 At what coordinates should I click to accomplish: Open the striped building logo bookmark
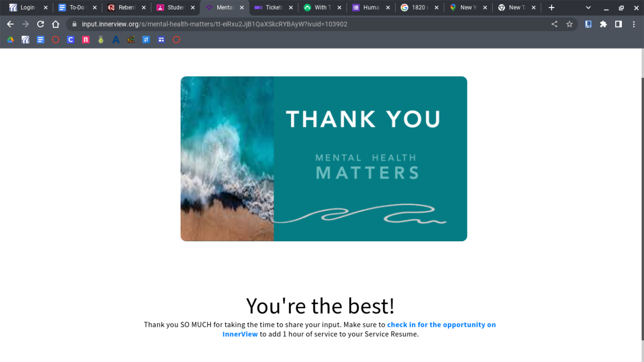click(x=25, y=40)
